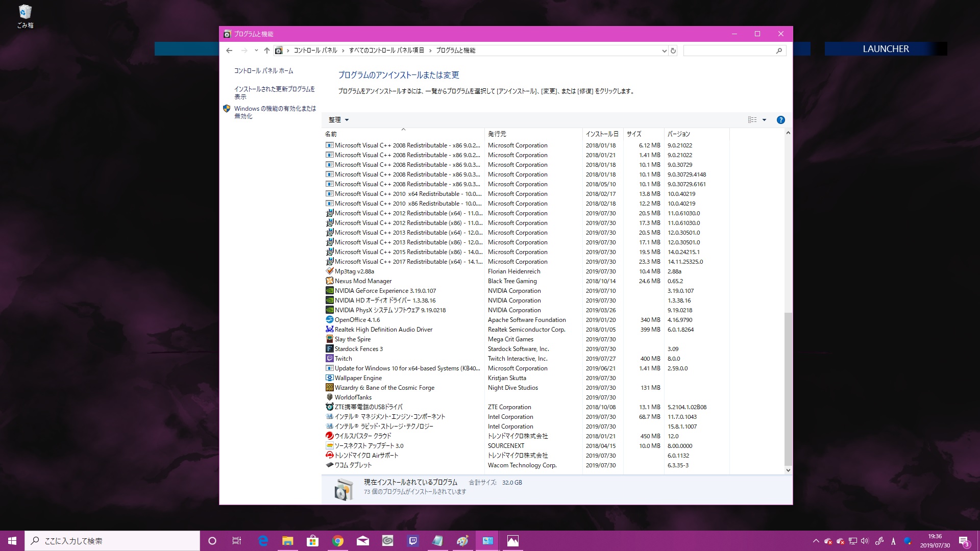The width and height of the screenshot is (980, 551).
Task: Click the back navigation arrow
Action: click(229, 51)
